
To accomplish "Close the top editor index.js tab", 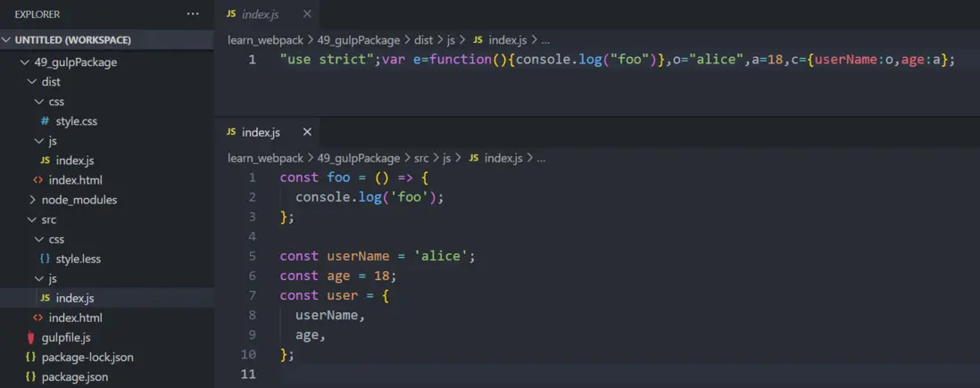I will click(x=307, y=13).
